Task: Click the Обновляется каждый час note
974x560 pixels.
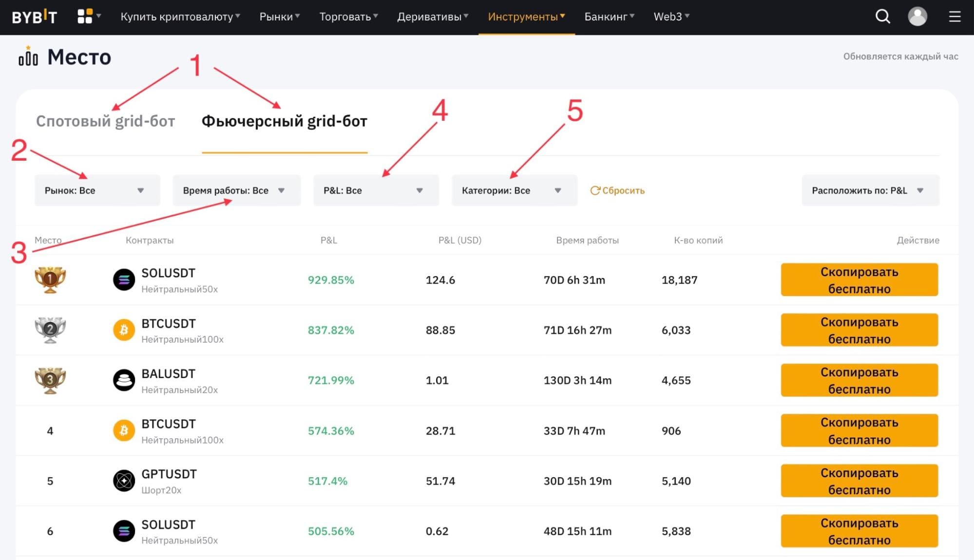Action: coord(901,56)
